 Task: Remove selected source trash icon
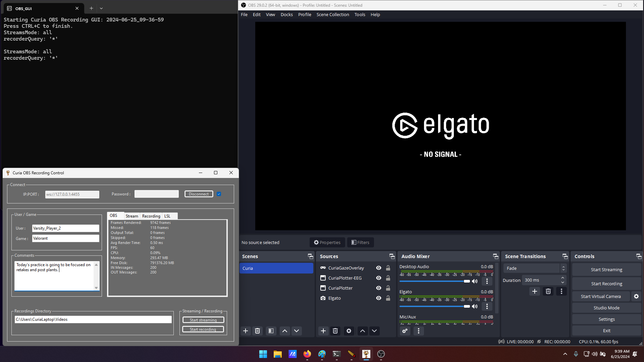pyautogui.click(x=335, y=331)
